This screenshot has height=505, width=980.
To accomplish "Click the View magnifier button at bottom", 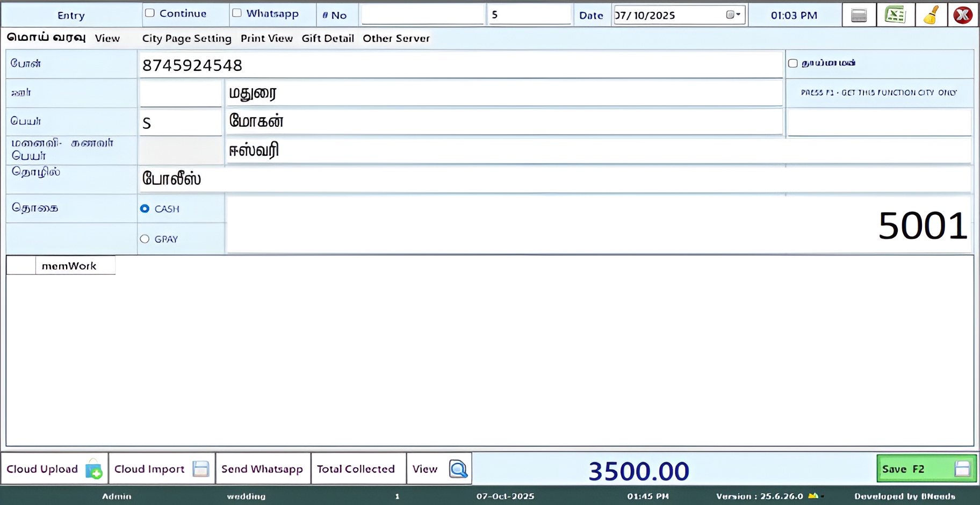I will [x=439, y=469].
